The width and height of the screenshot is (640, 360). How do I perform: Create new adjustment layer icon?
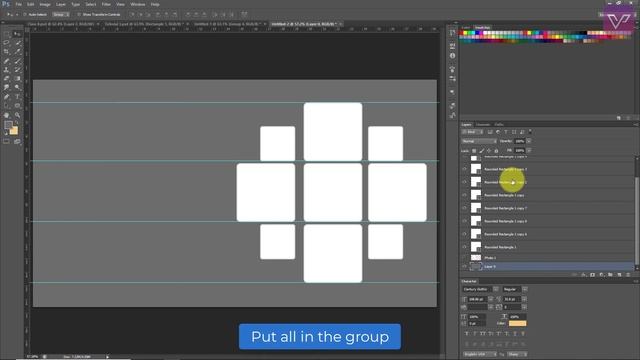point(601,275)
